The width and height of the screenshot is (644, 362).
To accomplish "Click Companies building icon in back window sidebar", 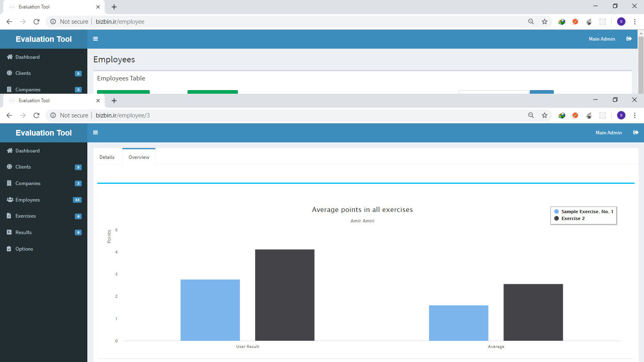I will (9, 89).
